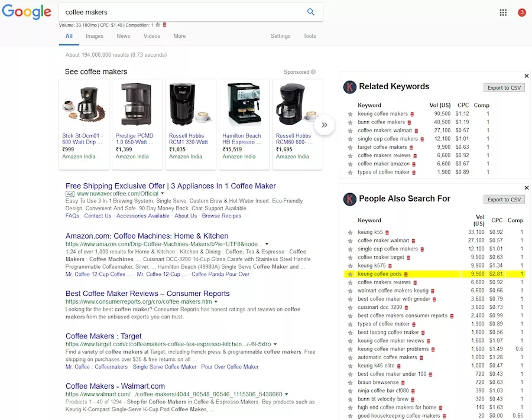Screen dimensions: 532x420
Task: Open Pour Over Coffee Maker sitelink
Action: 230,367
